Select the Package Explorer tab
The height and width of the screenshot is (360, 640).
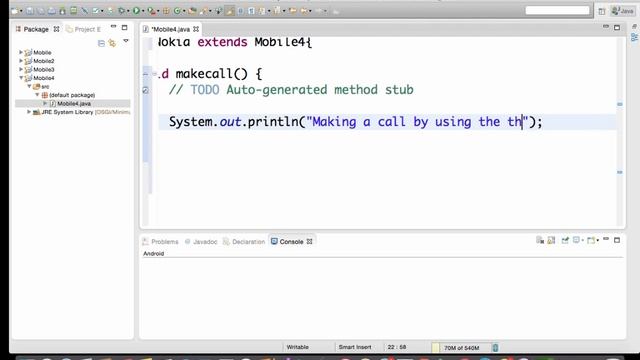pos(36,29)
